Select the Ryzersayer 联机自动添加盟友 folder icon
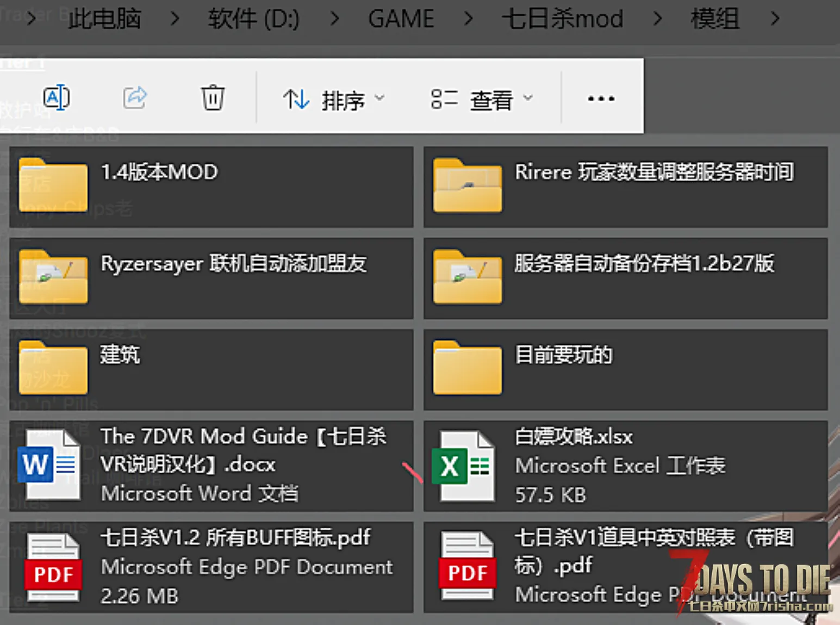The width and height of the screenshot is (840, 625). click(53, 276)
